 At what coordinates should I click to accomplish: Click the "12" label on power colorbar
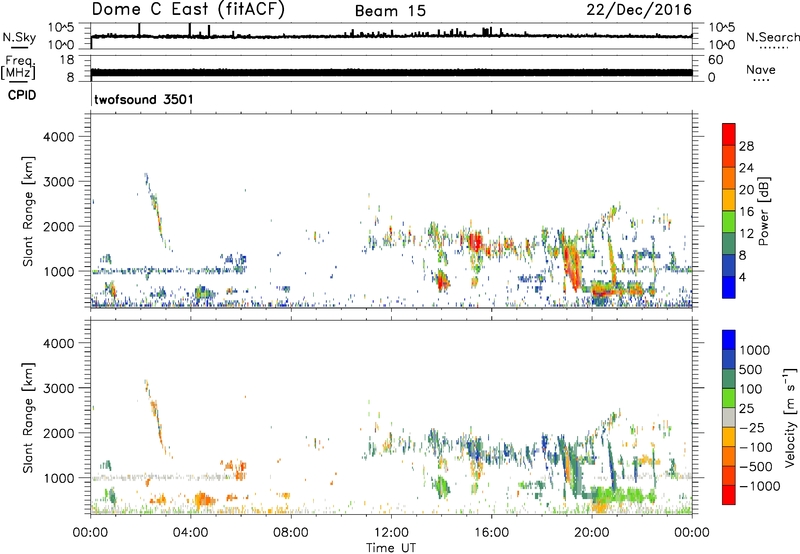tap(746, 234)
